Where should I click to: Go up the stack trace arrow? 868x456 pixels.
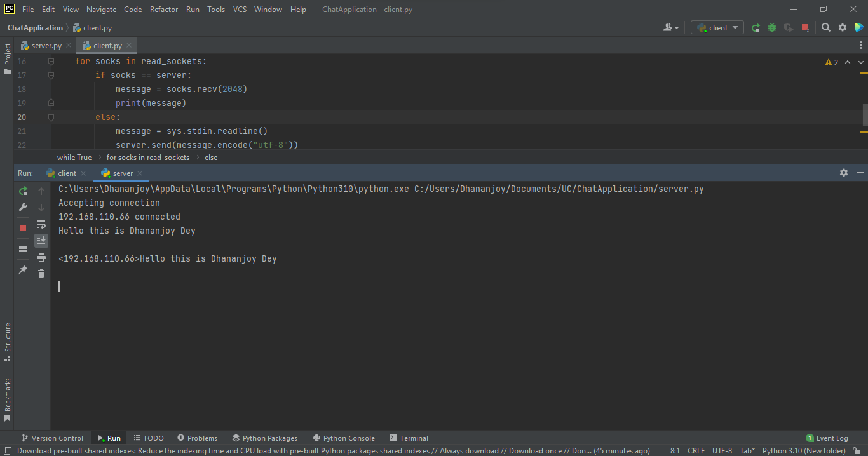[x=41, y=191]
